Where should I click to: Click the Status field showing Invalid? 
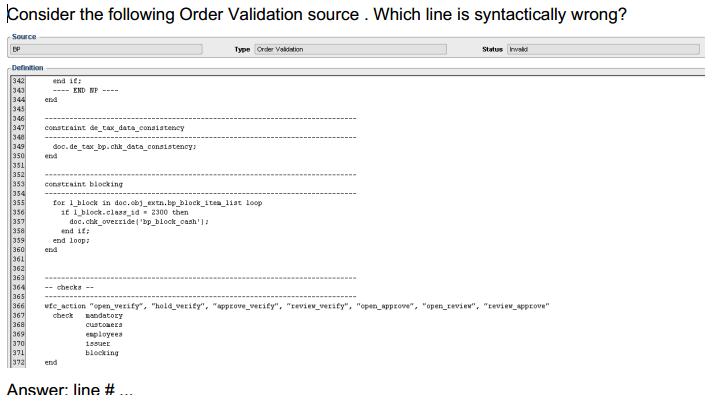click(x=602, y=49)
